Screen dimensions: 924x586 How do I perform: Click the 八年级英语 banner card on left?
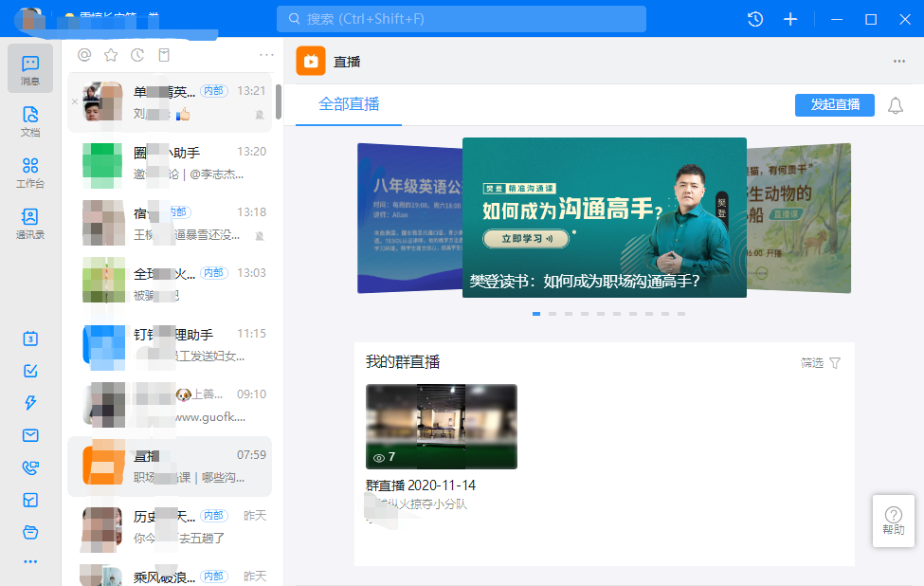(x=409, y=218)
